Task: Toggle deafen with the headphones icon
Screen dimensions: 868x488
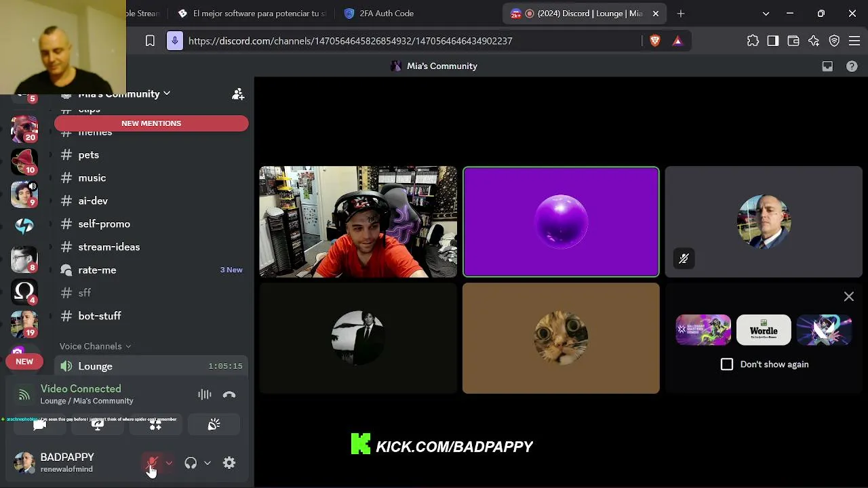Action: [191, 463]
